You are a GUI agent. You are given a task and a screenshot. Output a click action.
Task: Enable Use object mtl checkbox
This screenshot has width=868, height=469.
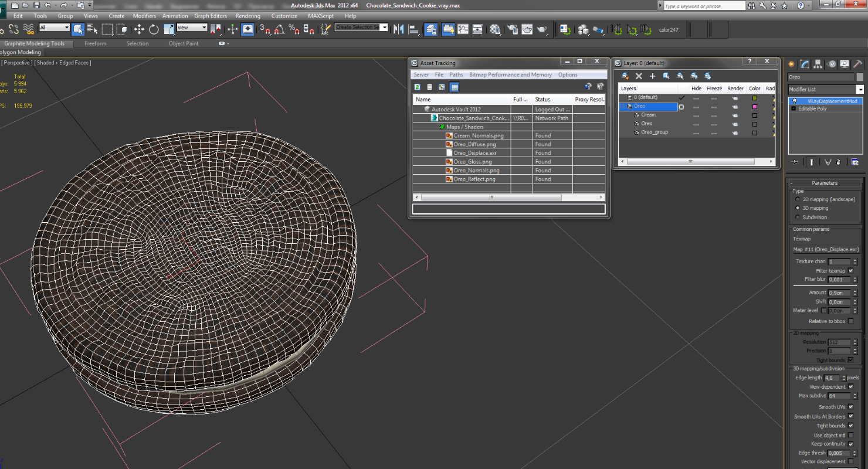pyautogui.click(x=851, y=435)
